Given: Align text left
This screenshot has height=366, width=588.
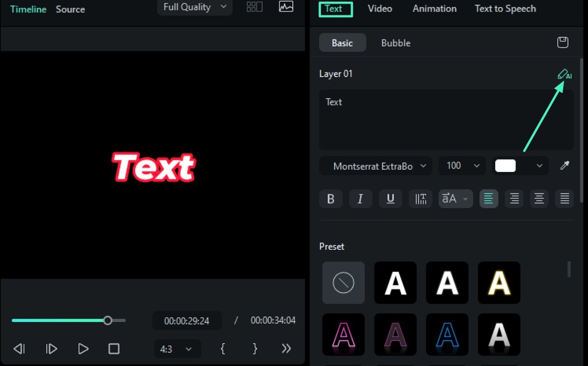Looking at the screenshot, I should point(489,199).
